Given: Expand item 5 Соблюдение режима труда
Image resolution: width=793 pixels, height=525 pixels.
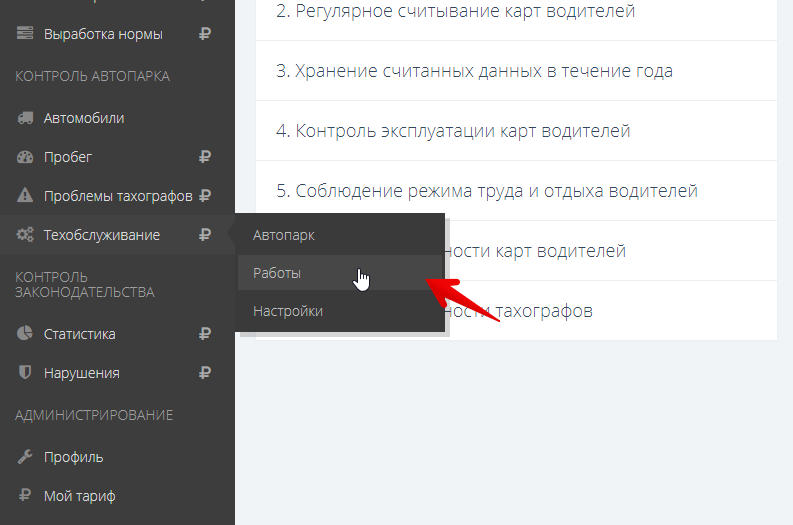Looking at the screenshot, I should tap(516, 191).
